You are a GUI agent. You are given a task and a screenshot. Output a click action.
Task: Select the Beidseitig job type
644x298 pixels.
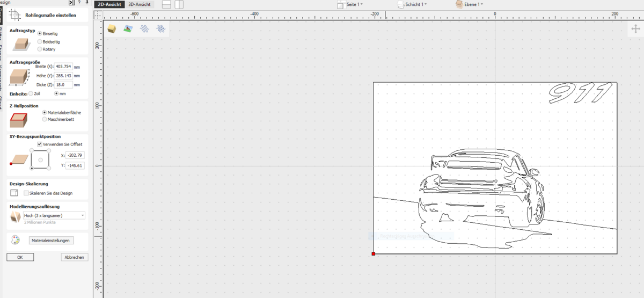[40, 41]
